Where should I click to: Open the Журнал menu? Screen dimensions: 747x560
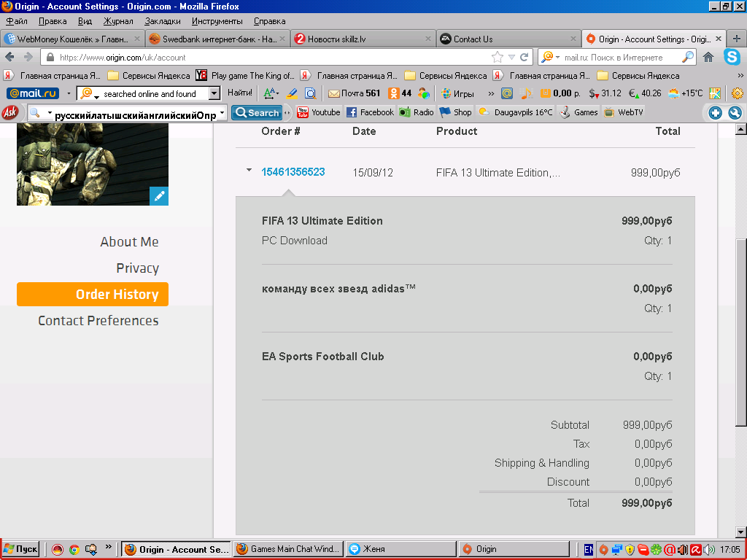point(118,21)
